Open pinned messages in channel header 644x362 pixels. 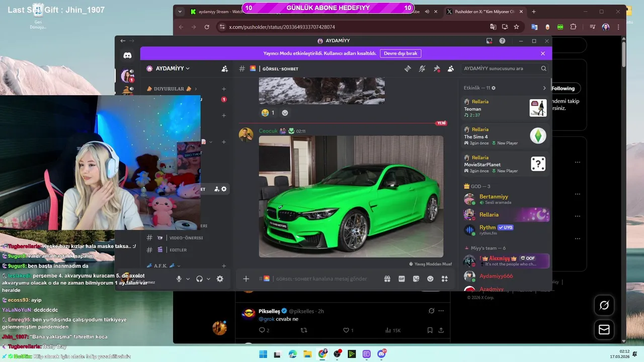[437, 68]
